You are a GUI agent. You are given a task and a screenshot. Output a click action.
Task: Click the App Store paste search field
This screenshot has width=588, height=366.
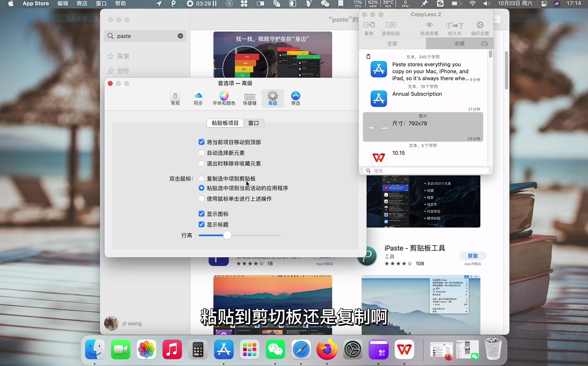point(145,36)
